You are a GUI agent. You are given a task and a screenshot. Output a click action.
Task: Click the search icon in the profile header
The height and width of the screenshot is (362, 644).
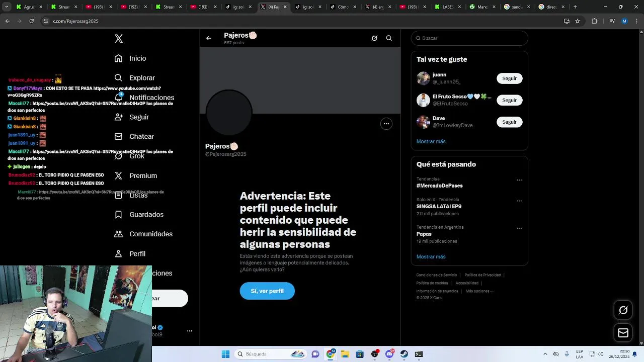pyautogui.click(x=389, y=38)
